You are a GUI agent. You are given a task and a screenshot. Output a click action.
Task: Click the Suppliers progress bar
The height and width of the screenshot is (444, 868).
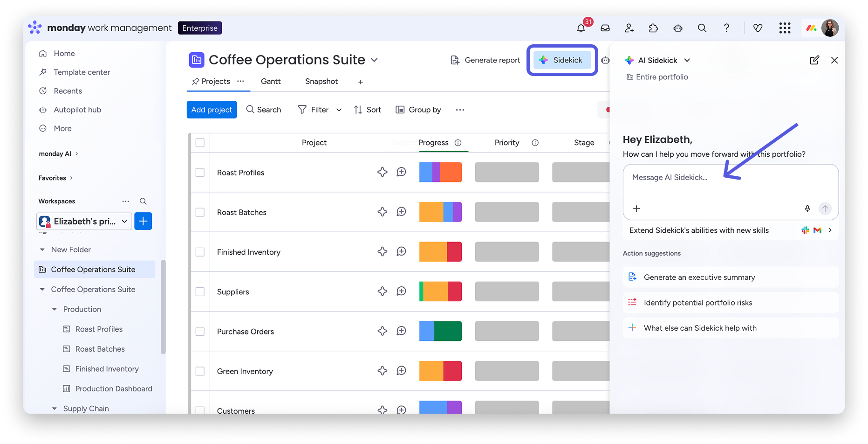tap(440, 291)
